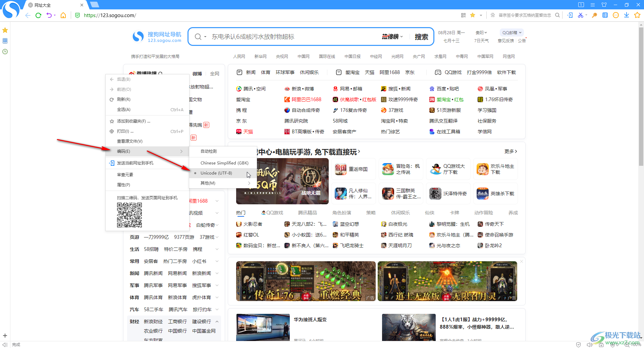Open sidebar reading list icon
The height and width of the screenshot is (348, 644).
point(5,41)
